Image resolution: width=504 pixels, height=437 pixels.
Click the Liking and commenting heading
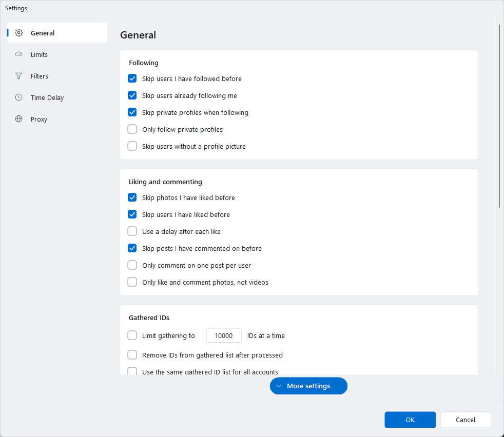coord(166,182)
